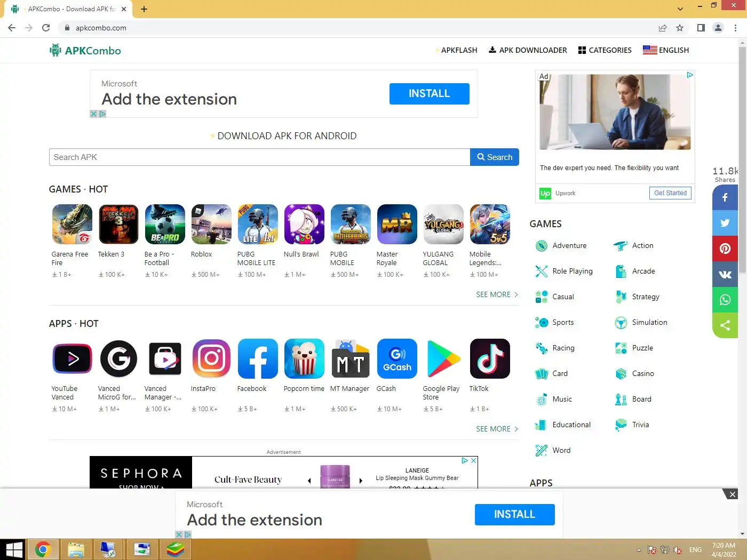
Task: Open a new browser tab
Action: 144,9
